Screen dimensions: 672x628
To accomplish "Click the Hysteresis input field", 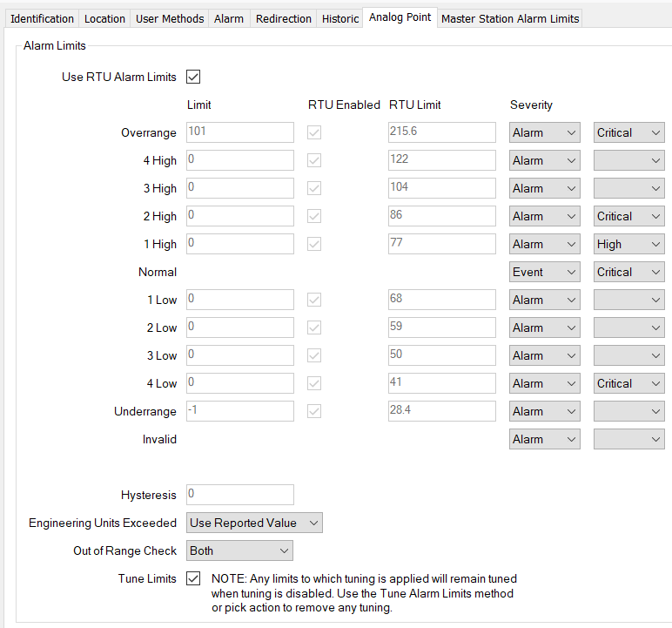I will [x=240, y=495].
